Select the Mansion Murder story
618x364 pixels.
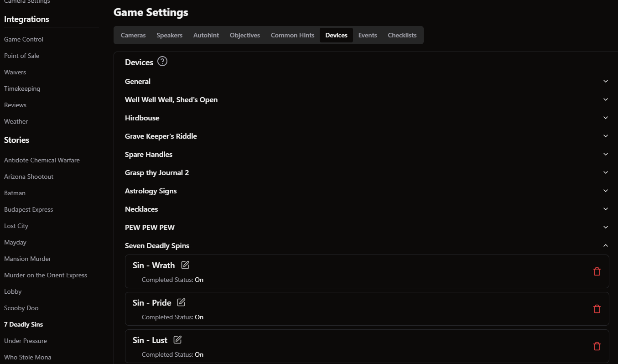[27, 259]
